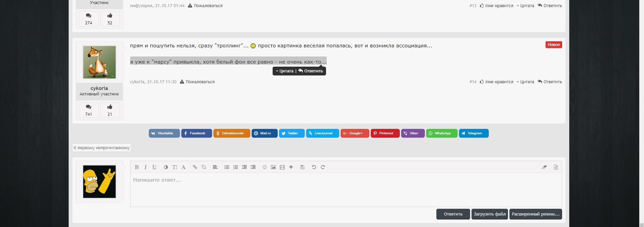The width and height of the screenshot is (644, 227).
Task: Insert an image in the reply
Action: coord(273,167)
